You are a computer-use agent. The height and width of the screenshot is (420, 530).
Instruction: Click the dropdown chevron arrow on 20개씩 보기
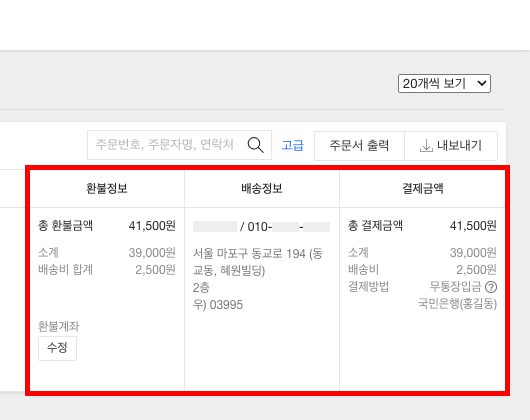point(482,83)
